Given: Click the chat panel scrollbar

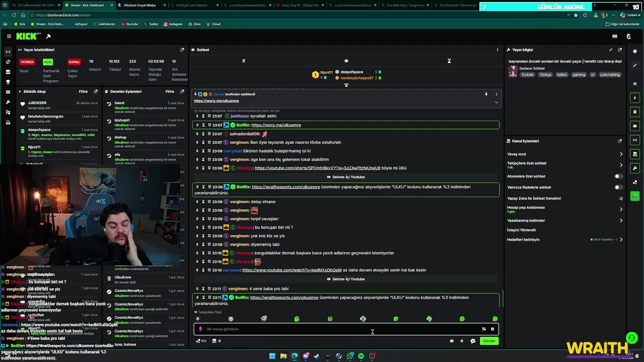Looking at the screenshot, I should click(502, 298).
